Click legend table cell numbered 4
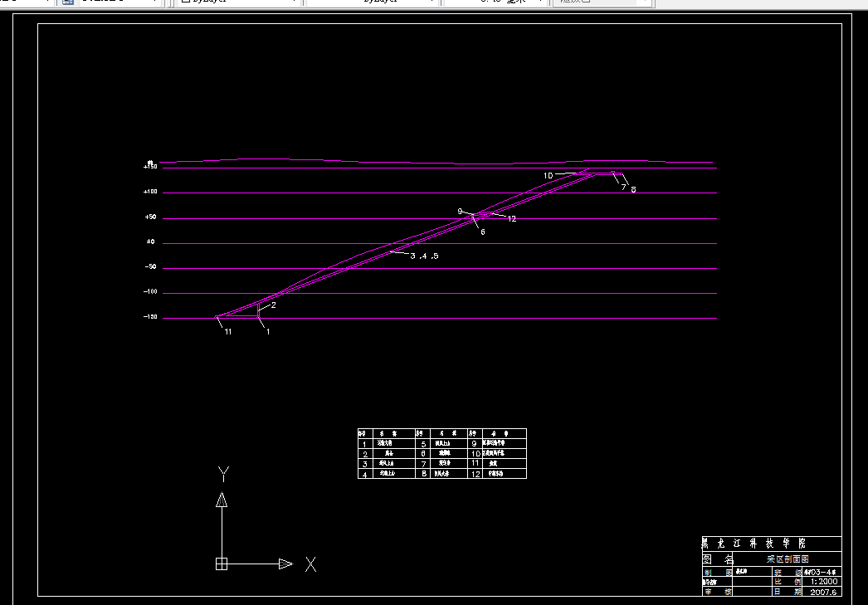 coord(365,475)
